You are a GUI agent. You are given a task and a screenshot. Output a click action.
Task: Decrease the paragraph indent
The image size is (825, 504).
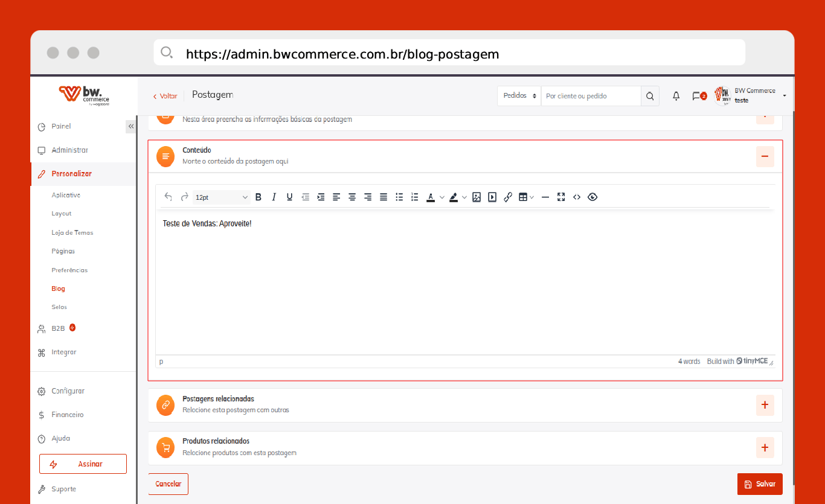tap(306, 197)
